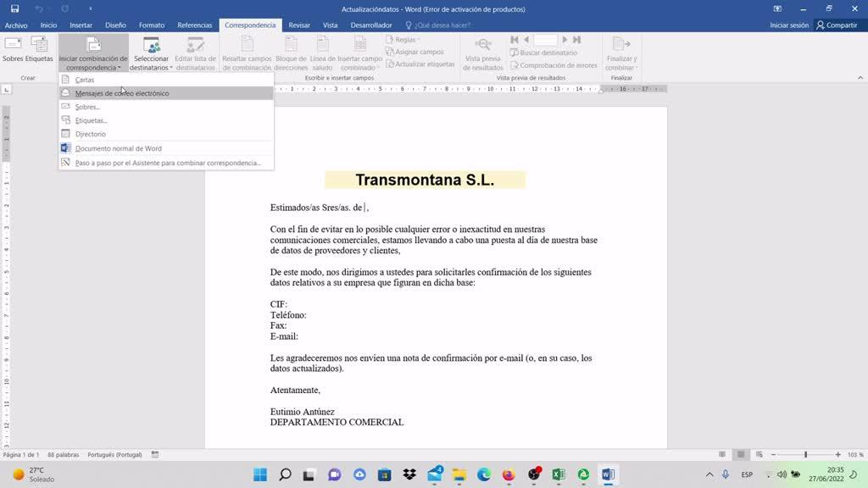Click Comprobación de errores
Screen dimensions: 868x488
554,65
